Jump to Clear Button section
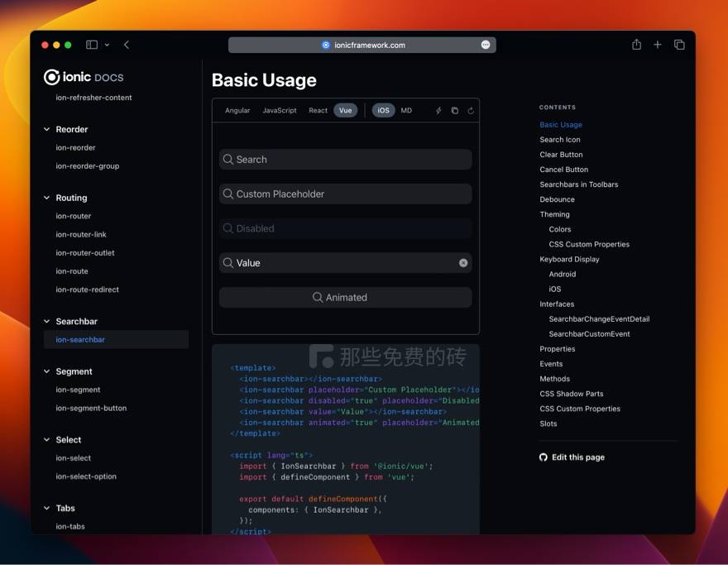Image resolution: width=728 pixels, height=565 pixels. 561,155
